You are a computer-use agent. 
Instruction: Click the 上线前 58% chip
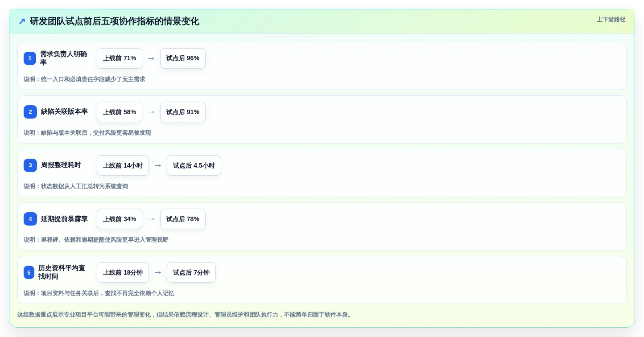click(x=120, y=112)
